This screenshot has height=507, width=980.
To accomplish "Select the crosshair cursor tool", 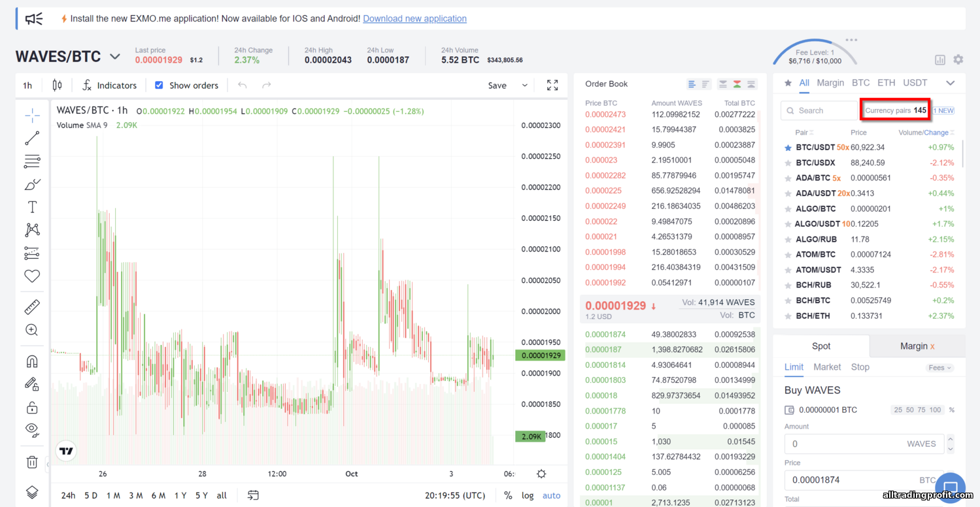I will click(x=32, y=116).
